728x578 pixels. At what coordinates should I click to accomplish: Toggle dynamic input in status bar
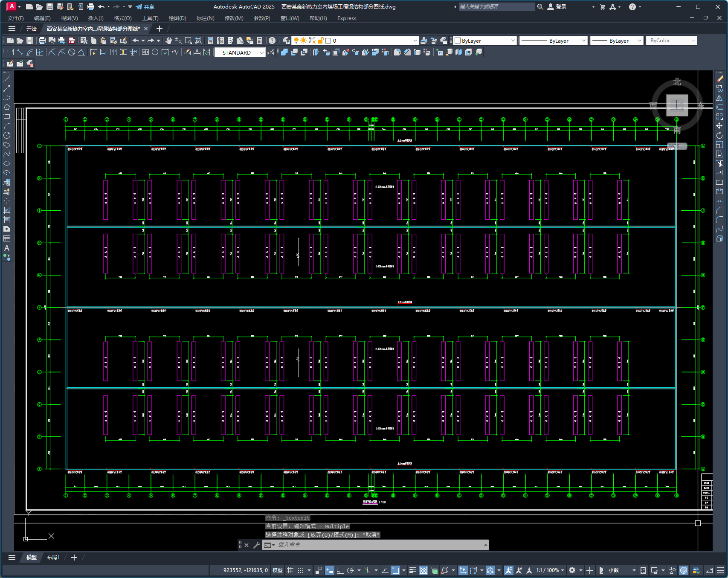pos(330,570)
